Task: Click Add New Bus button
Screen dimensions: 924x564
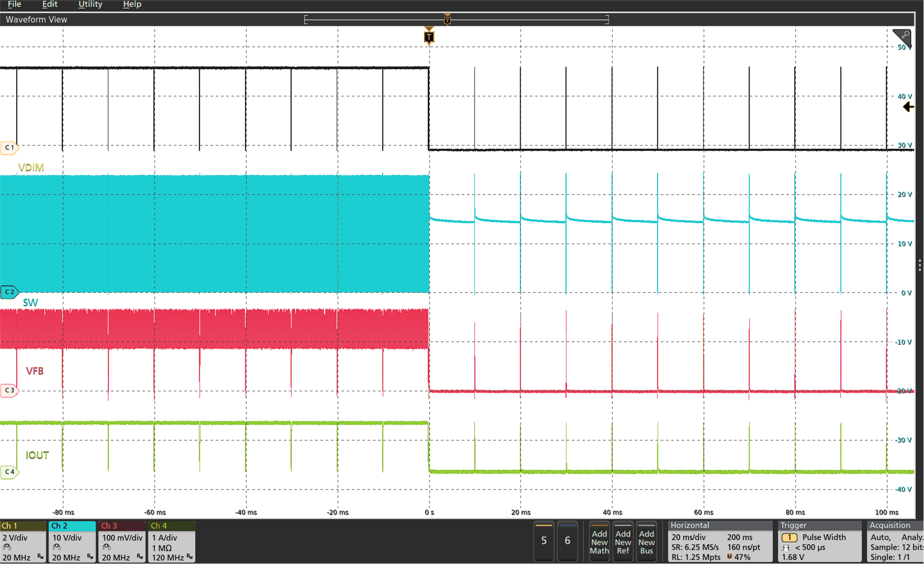Action: click(x=646, y=541)
